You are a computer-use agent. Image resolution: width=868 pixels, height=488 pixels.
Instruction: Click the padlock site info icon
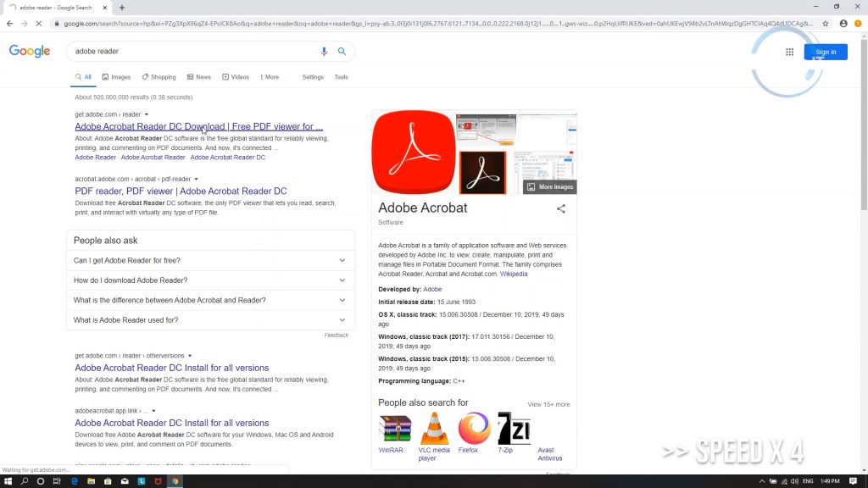click(57, 24)
